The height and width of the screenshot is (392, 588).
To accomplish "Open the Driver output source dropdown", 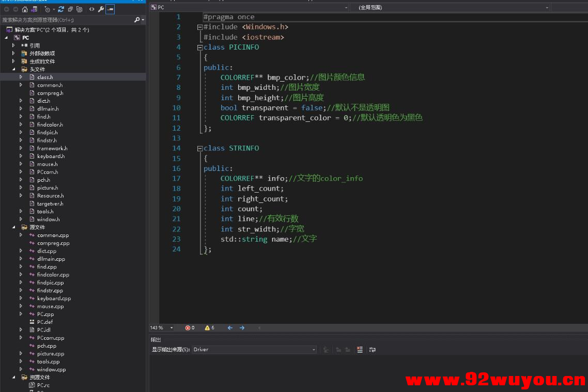I will pyautogui.click(x=253, y=350).
